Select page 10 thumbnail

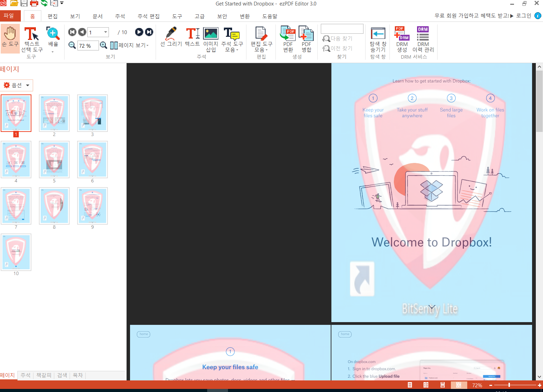pyautogui.click(x=16, y=252)
